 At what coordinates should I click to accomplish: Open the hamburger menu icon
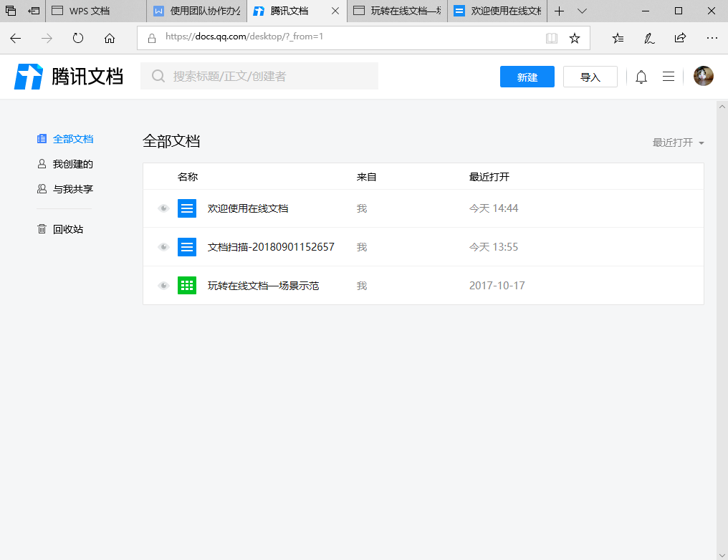click(668, 77)
